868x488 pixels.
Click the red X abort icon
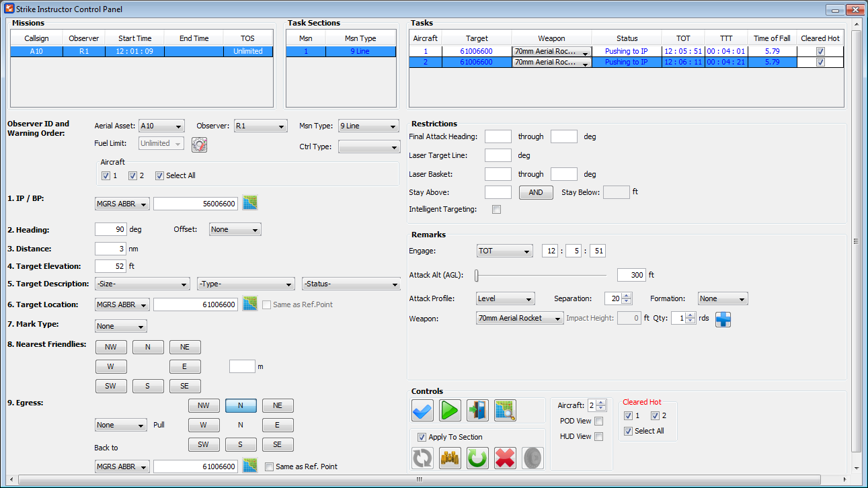505,458
